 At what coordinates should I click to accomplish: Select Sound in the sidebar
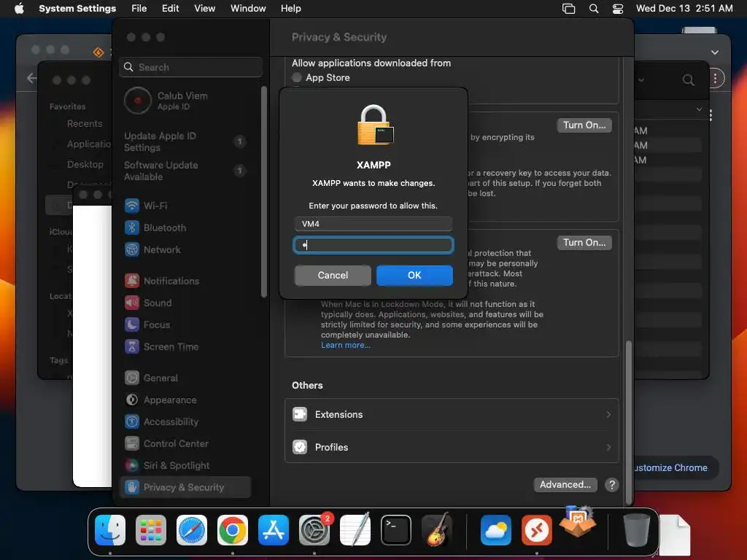(185, 303)
